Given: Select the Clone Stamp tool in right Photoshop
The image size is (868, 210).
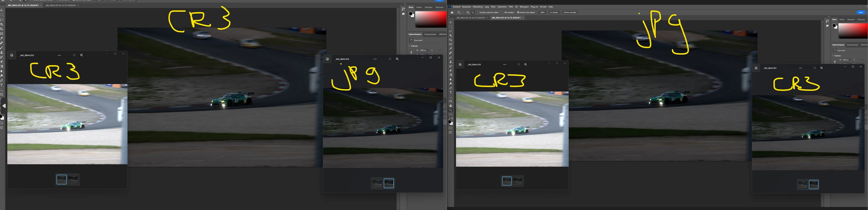Looking at the screenshot, I should [451, 62].
